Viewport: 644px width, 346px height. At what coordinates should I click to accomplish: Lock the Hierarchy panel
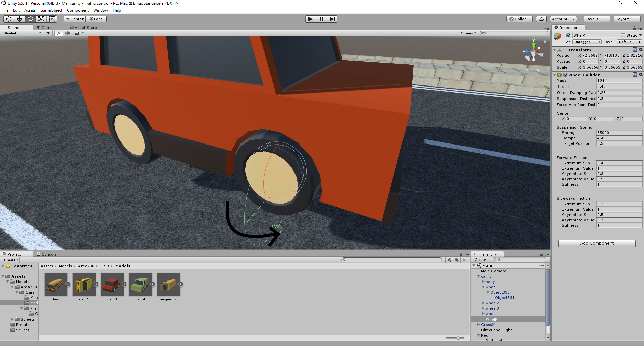[541, 255]
